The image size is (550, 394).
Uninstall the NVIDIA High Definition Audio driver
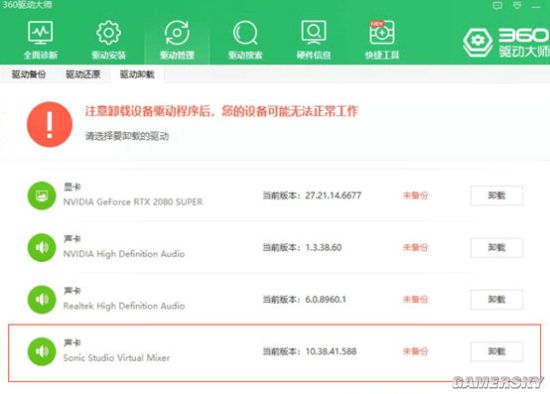497,247
